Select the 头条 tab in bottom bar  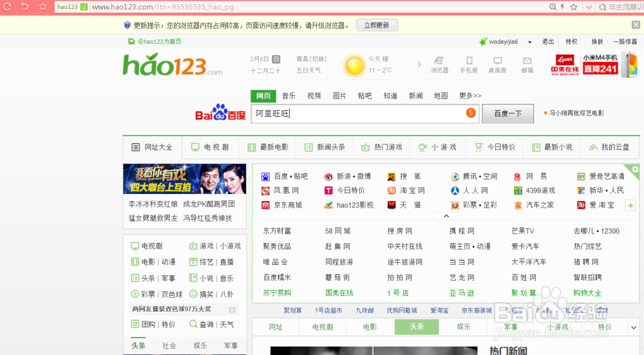coord(417,327)
